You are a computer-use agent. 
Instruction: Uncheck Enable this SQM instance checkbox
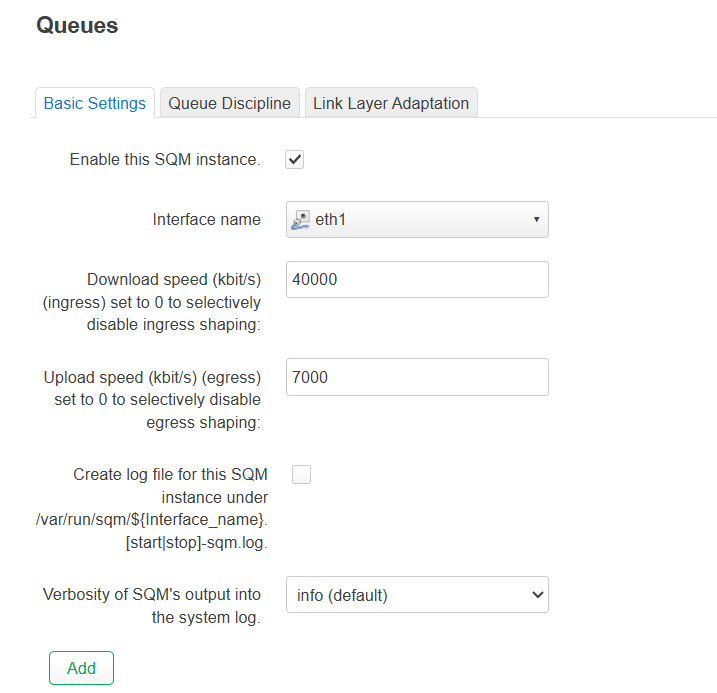[295, 160]
